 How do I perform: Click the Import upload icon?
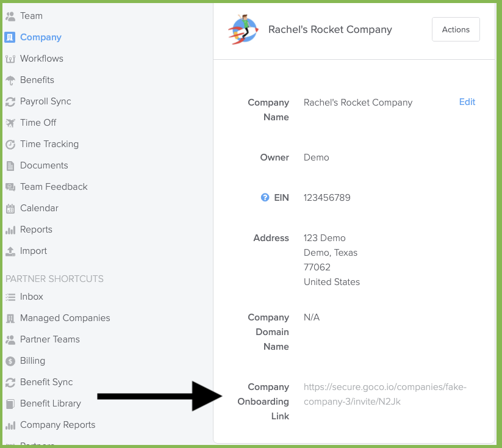point(10,251)
